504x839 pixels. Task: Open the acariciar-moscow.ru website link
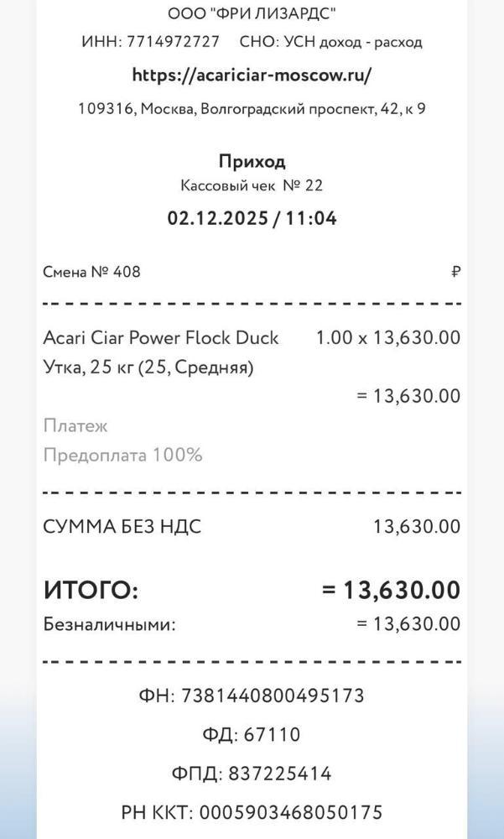[x=252, y=75]
